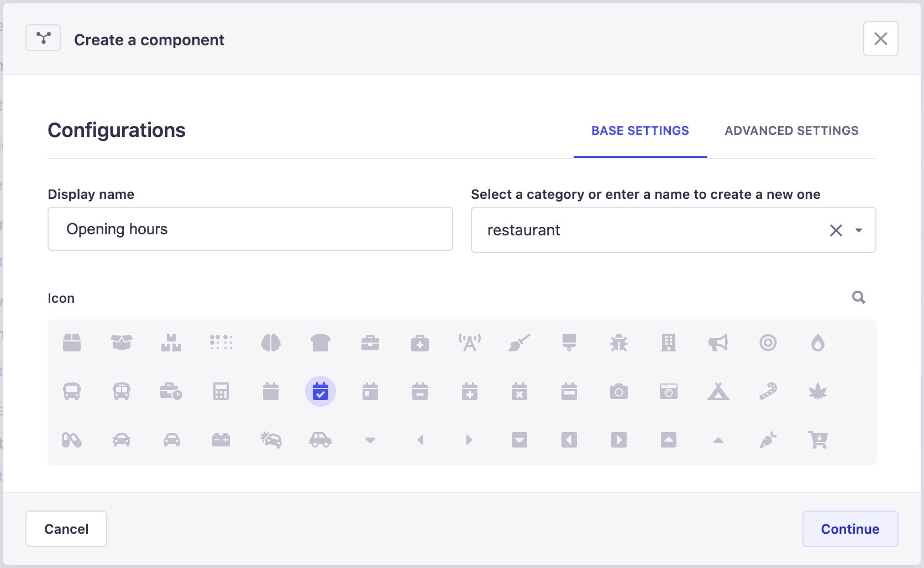The width and height of the screenshot is (924, 568).
Task: Choose the car crash icon
Action: pos(271,440)
